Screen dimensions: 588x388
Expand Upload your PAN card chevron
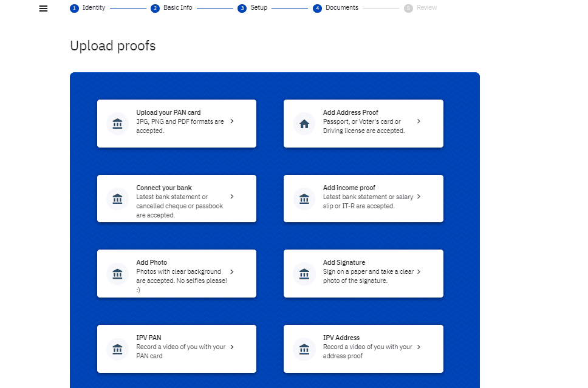[232, 121]
